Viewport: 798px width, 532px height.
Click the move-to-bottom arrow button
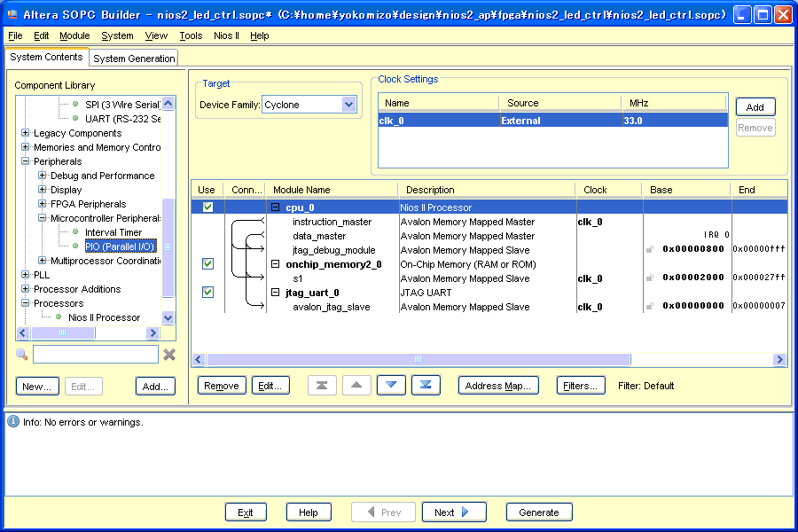coord(426,386)
